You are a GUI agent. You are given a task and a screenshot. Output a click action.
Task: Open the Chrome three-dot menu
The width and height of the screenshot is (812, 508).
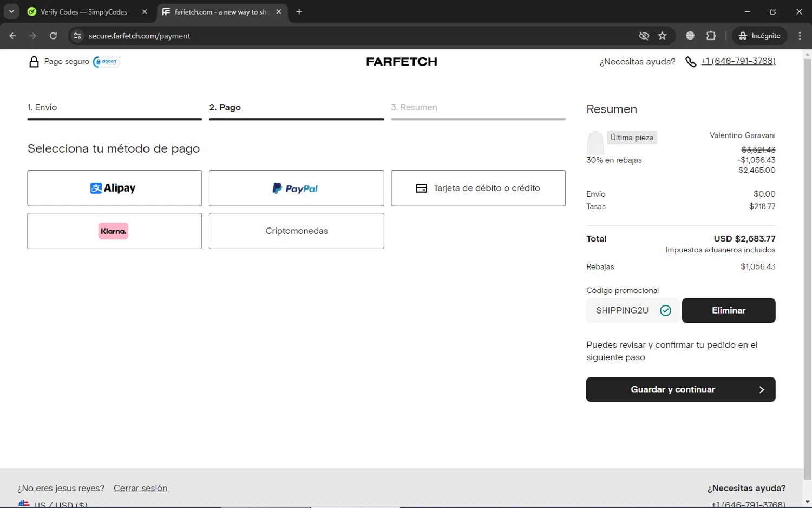tap(800, 36)
